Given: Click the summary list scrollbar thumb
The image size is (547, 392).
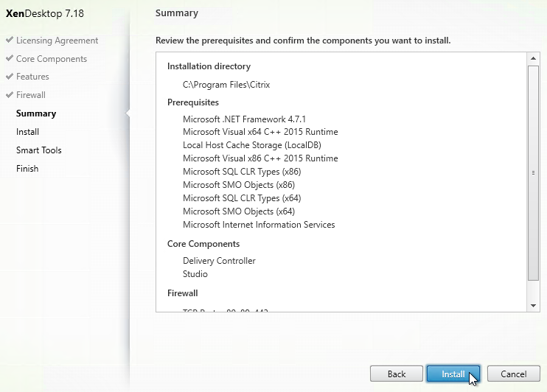Looking at the screenshot, I should (533, 172).
